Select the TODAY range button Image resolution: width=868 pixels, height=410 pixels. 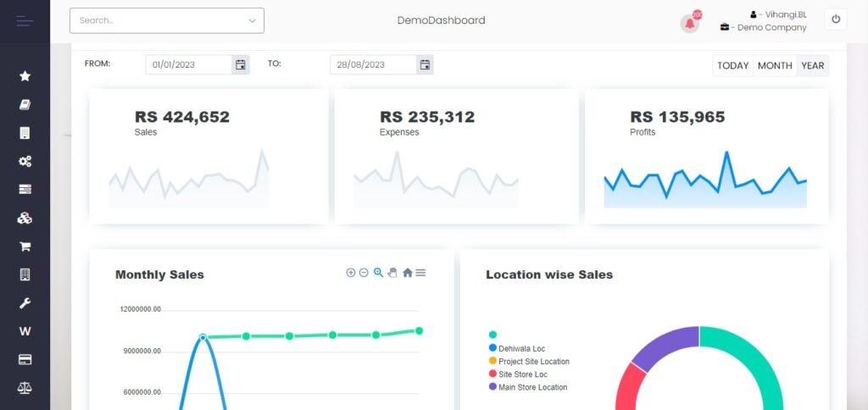tap(732, 65)
